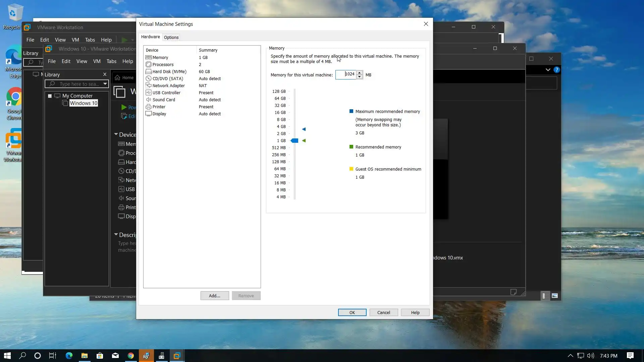Select Network Adapter device icon
Viewport: 644px width, 362px height.
point(148,85)
